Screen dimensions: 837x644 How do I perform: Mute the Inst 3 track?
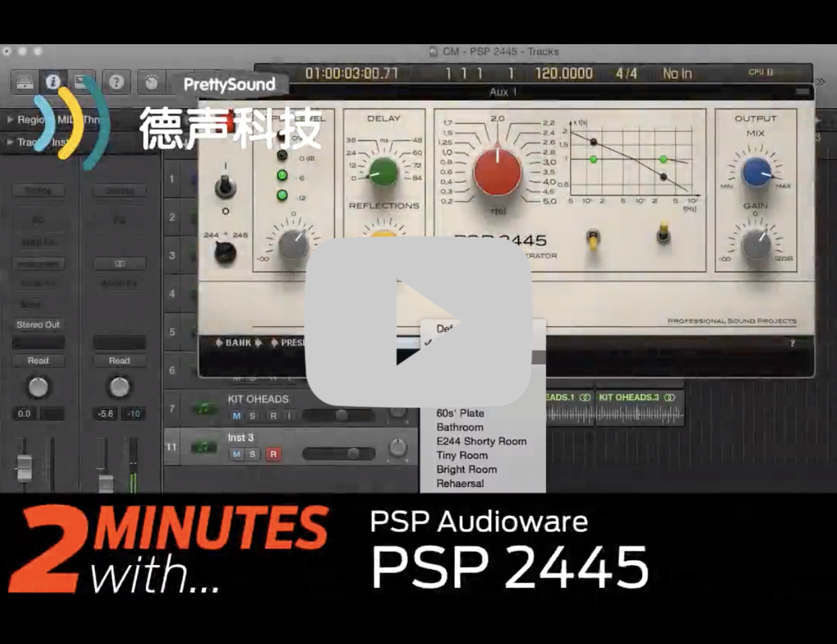237,454
